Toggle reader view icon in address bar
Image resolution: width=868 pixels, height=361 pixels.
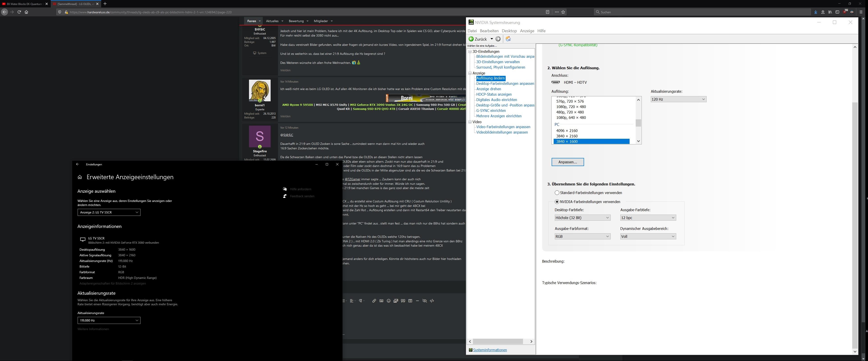[x=548, y=12]
